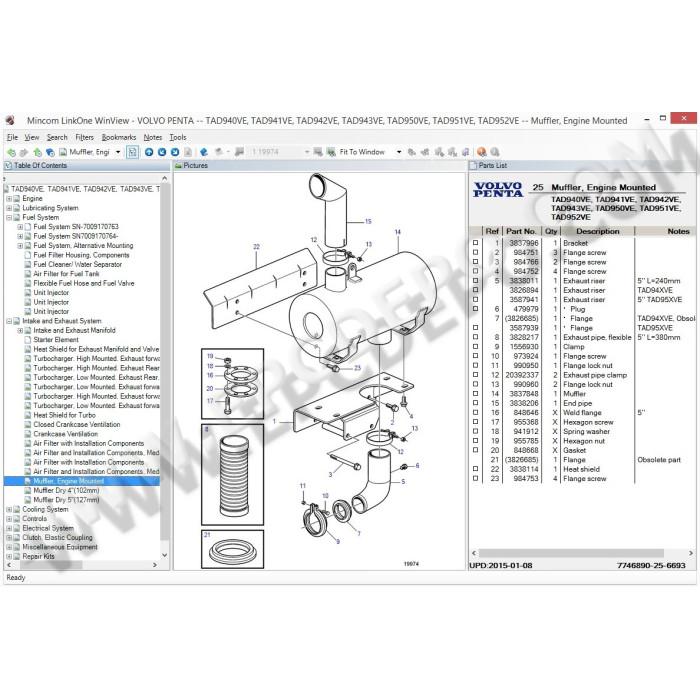Tick the checkbox for Plug 479979
The width and height of the screenshot is (700, 700).
click(x=475, y=308)
